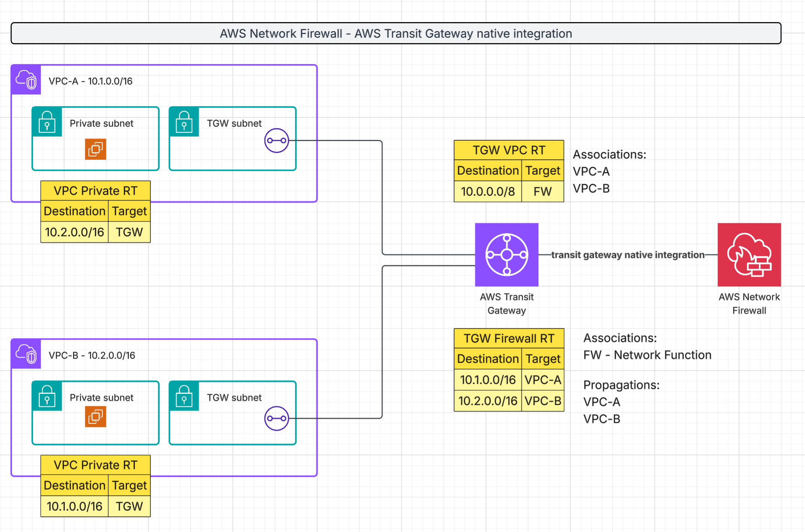Click 'VPC-A' target in TGW Firewall RT
The image size is (805, 532).
(543, 380)
